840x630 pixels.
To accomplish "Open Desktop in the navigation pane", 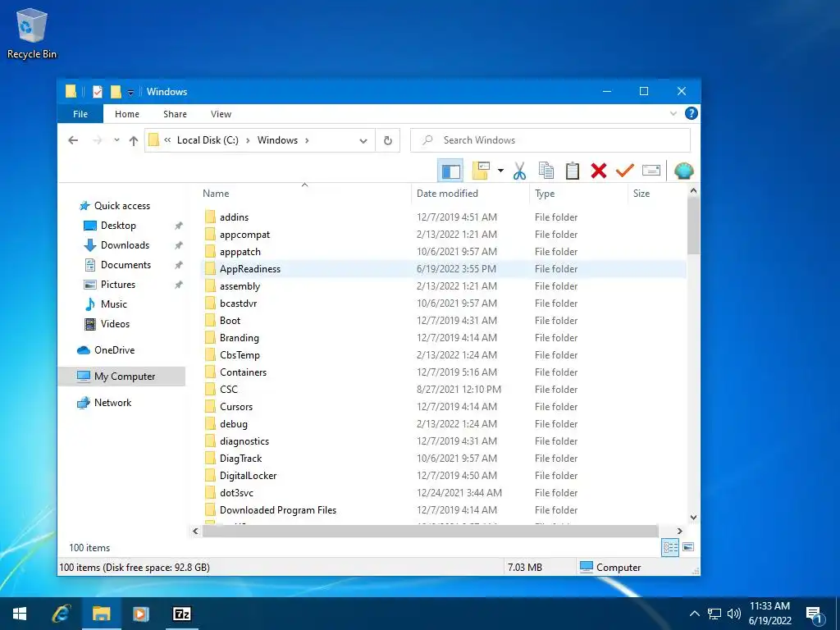I will coord(118,226).
